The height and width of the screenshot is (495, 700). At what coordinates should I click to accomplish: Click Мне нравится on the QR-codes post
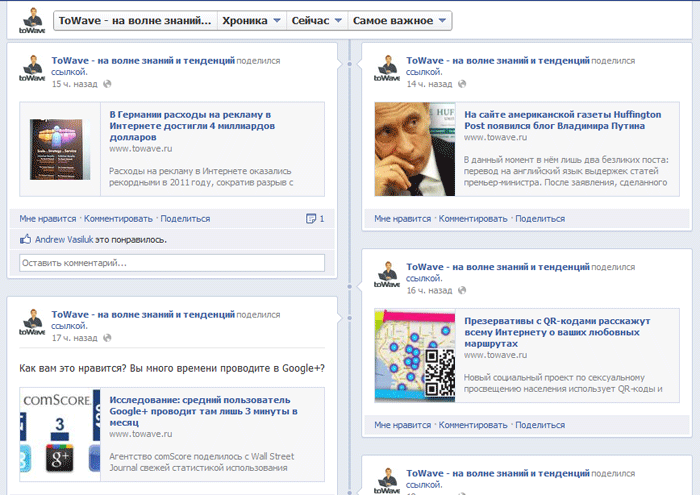click(402, 425)
